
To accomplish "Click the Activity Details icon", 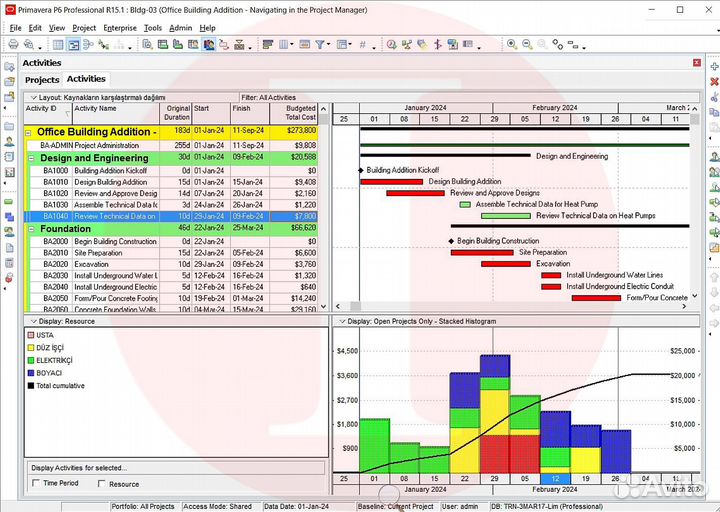I will coord(147,45).
